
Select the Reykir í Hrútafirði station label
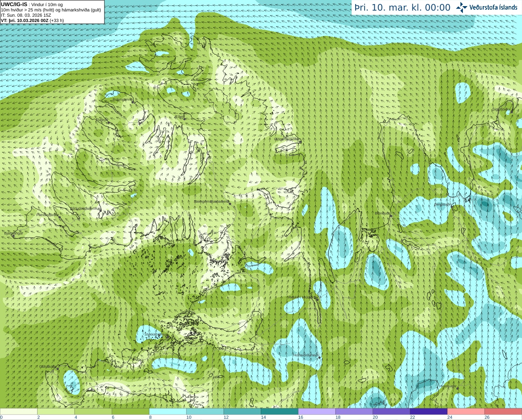302,297
